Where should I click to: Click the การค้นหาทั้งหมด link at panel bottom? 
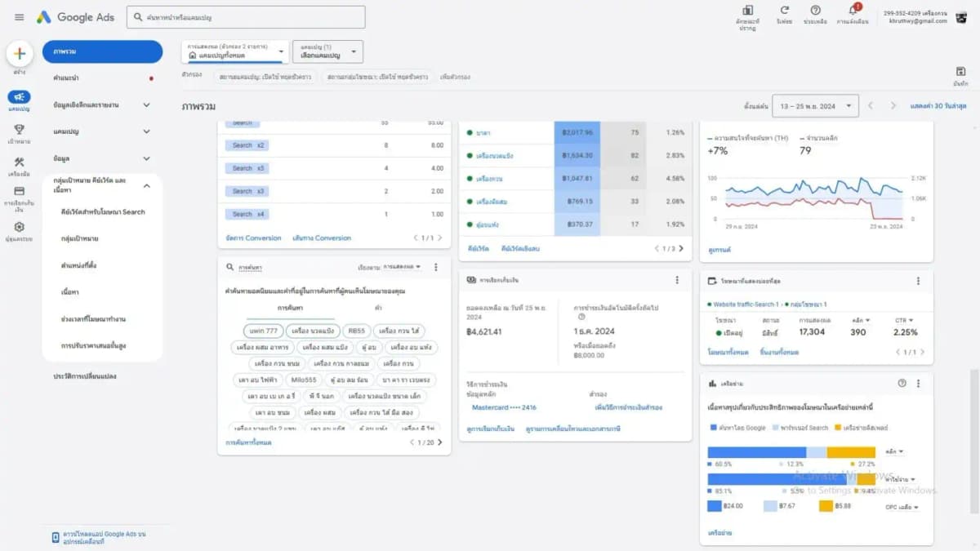click(x=248, y=444)
